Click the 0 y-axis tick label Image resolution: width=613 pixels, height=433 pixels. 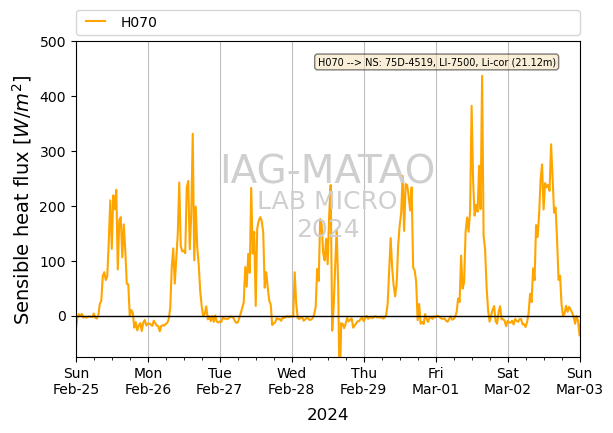(x=62, y=317)
